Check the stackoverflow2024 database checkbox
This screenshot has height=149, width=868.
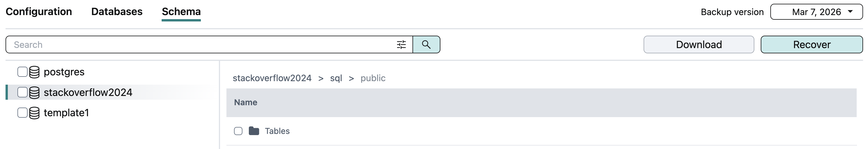(22, 92)
